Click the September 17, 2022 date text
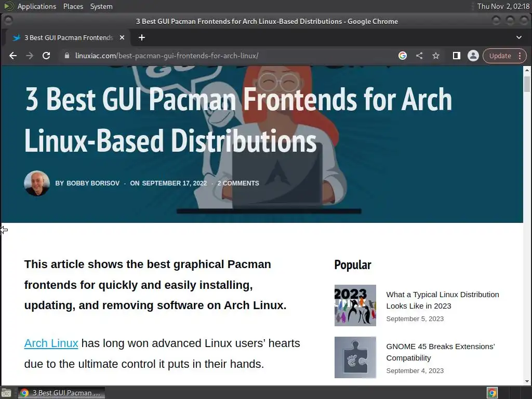Viewport: 532px width, 399px height. [x=174, y=183]
